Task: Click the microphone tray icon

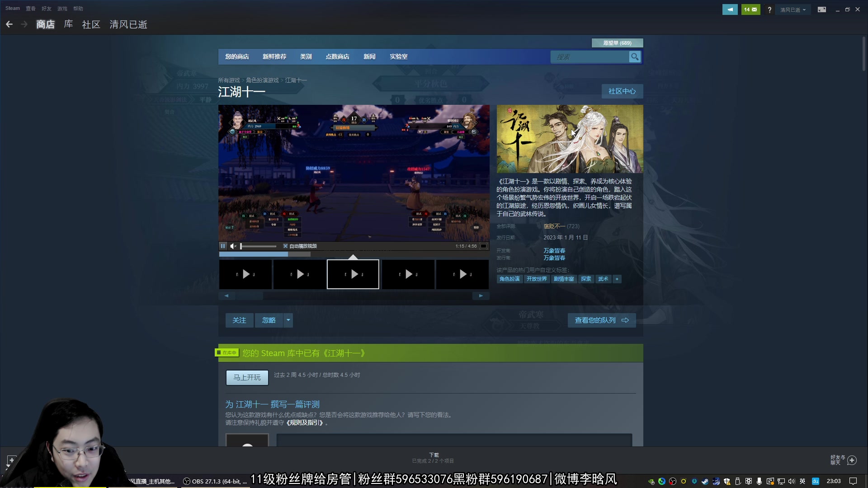Action: tap(759, 481)
